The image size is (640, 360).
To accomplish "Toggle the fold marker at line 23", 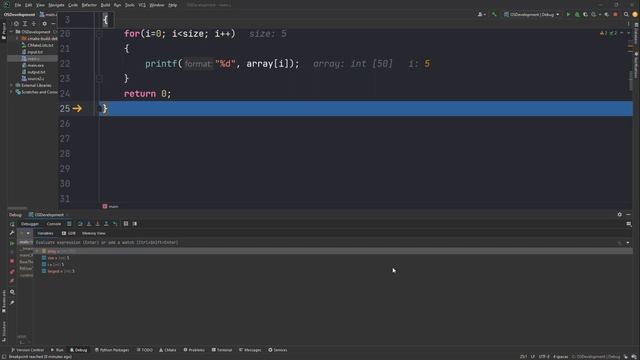I will coord(99,78).
